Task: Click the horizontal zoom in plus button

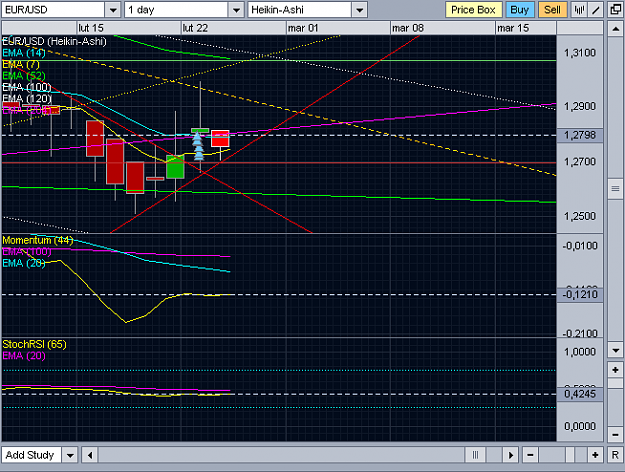Action: click(x=595, y=455)
